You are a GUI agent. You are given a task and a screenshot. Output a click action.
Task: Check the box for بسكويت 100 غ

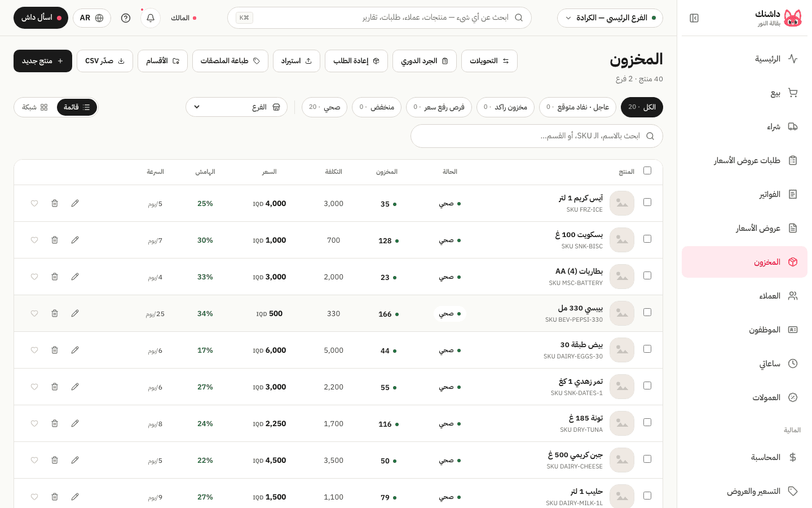tap(647, 239)
